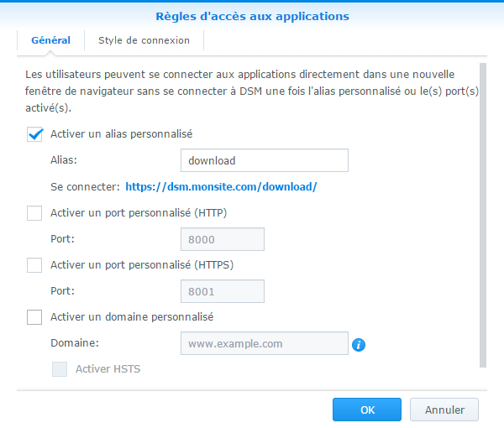Click the vertical scrollbar of the dialog
Viewport: 504px width, 428px height.
483,215
